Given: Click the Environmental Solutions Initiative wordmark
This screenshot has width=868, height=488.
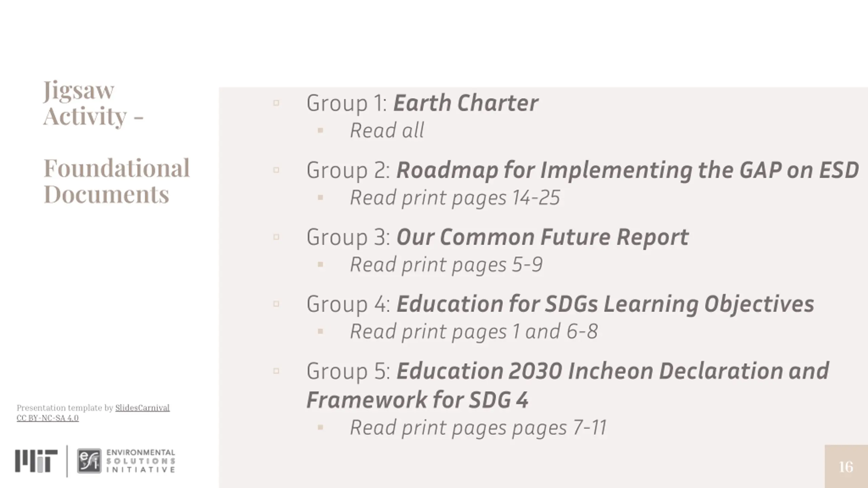Looking at the screenshot, I should pyautogui.click(x=141, y=461).
